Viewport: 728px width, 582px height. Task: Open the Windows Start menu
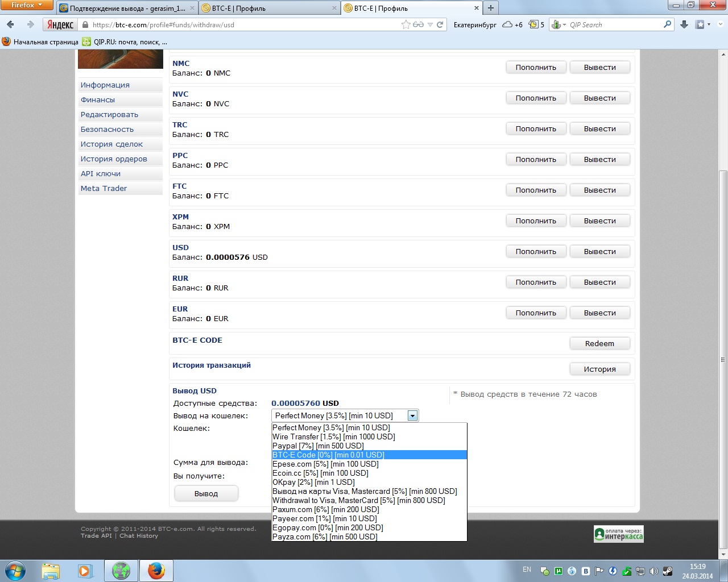pyautogui.click(x=15, y=571)
